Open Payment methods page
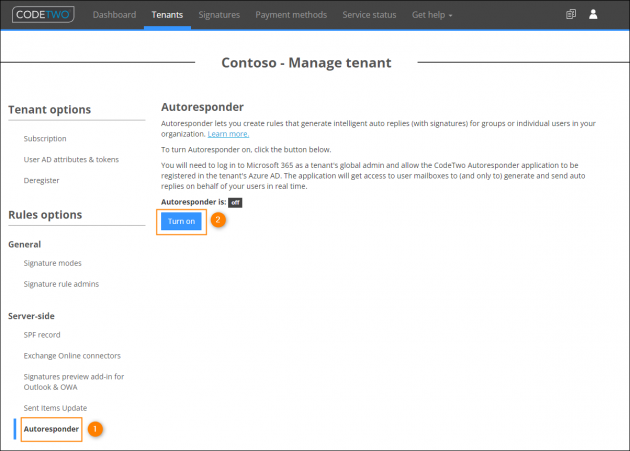Viewport: 630px width, 451px height. click(x=291, y=15)
